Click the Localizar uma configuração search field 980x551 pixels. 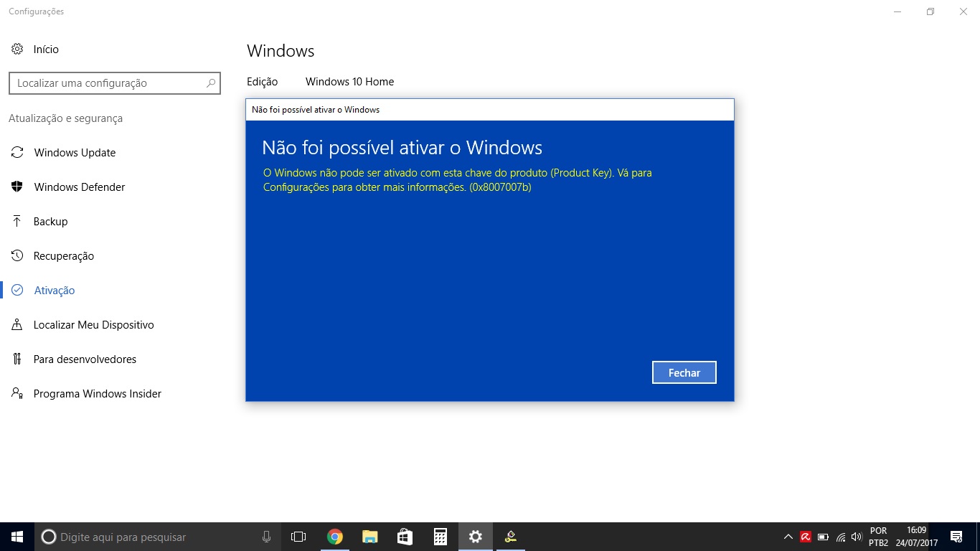pos(115,83)
